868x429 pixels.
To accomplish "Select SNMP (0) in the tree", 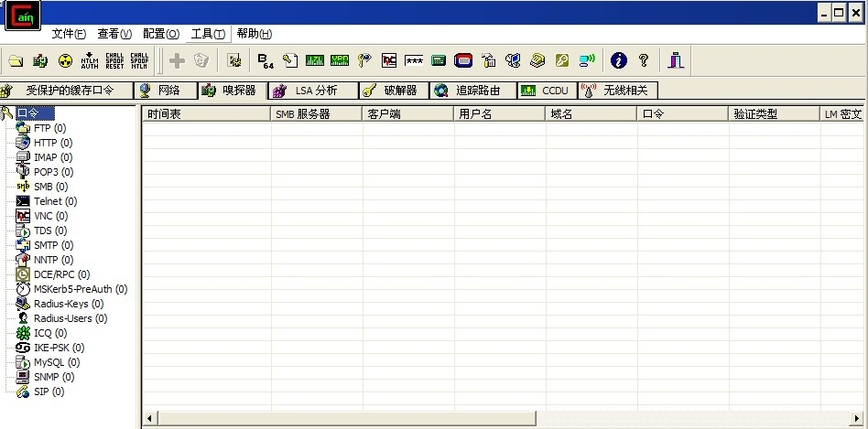I will tap(54, 377).
